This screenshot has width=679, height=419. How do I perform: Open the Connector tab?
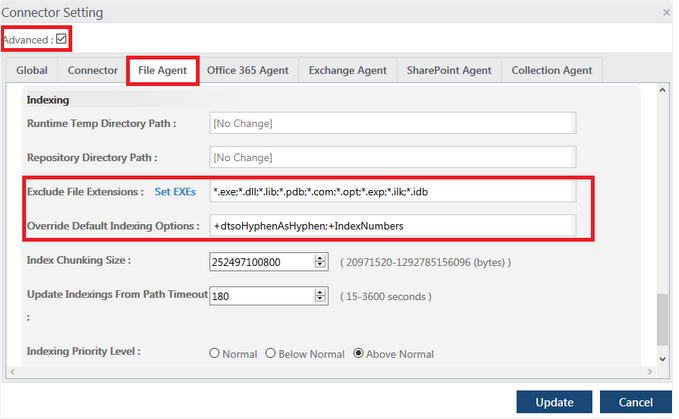coord(92,71)
